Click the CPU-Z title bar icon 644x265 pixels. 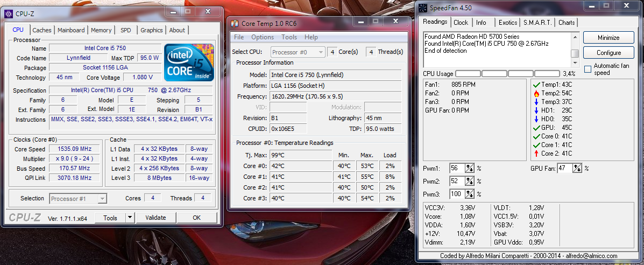[x=8, y=13]
